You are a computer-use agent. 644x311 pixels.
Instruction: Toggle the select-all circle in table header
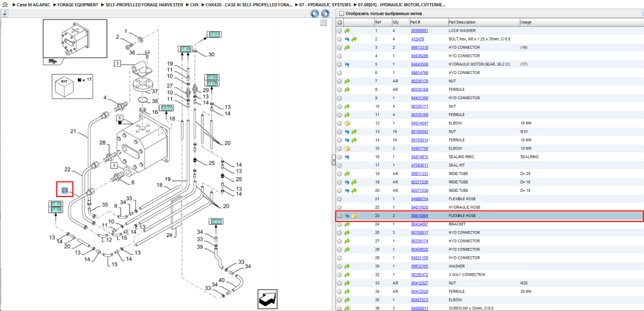[339, 22]
